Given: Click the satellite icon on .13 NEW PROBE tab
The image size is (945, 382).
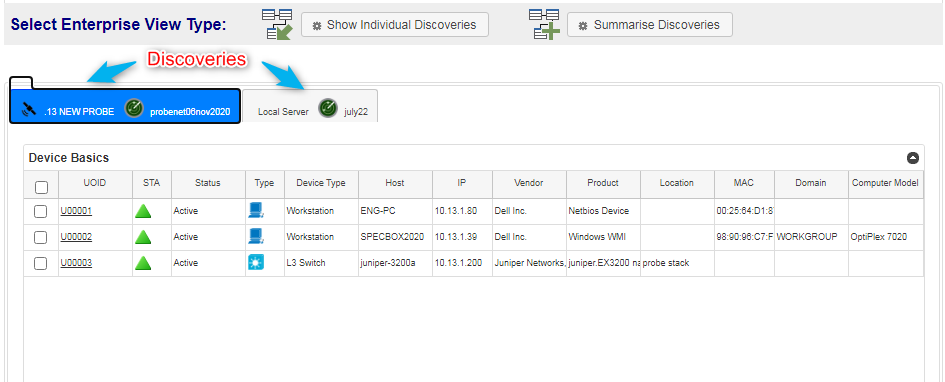Looking at the screenshot, I should 28,110.
